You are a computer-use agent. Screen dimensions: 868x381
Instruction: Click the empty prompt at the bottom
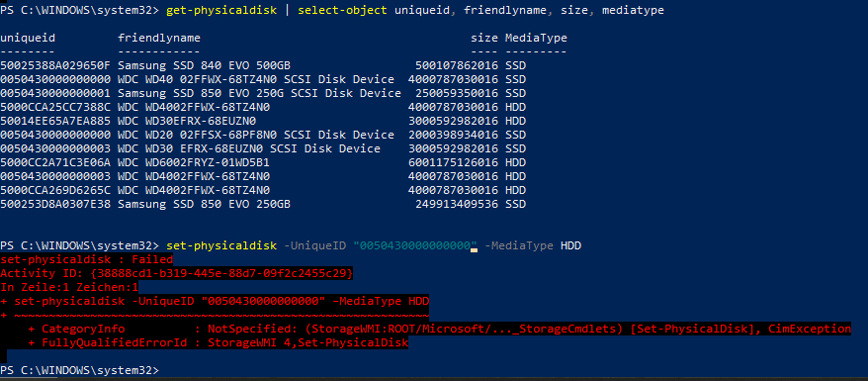pyautogui.click(x=80, y=369)
